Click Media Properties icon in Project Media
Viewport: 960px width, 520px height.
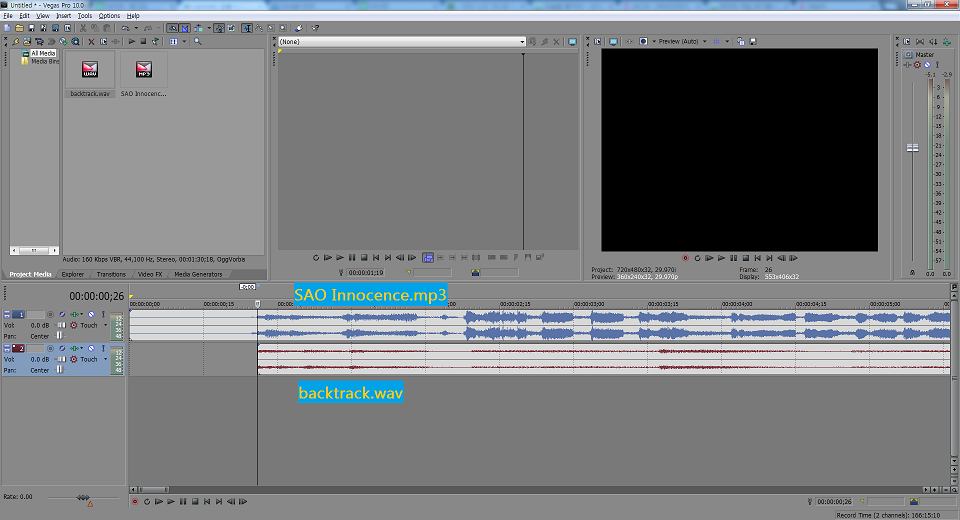click(103, 42)
